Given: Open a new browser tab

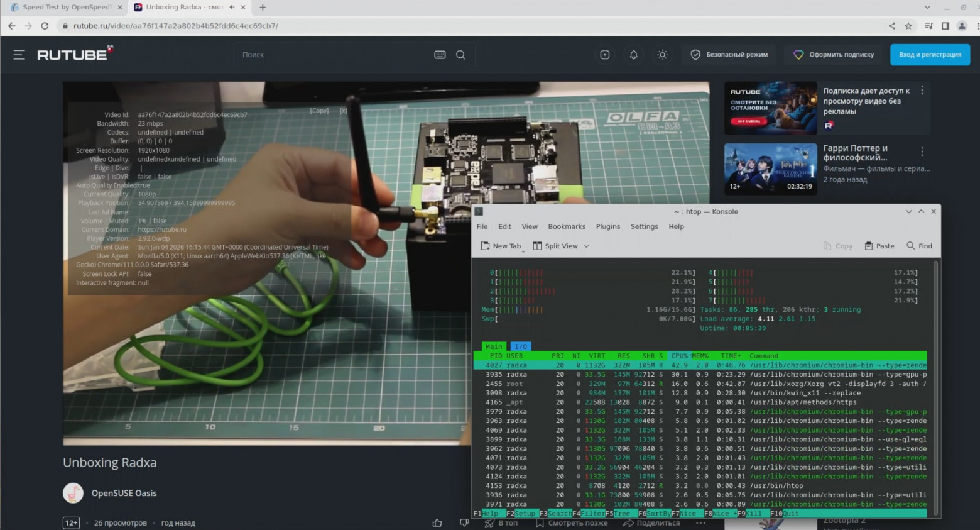Looking at the screenshot, I should (x=263, y=8).
